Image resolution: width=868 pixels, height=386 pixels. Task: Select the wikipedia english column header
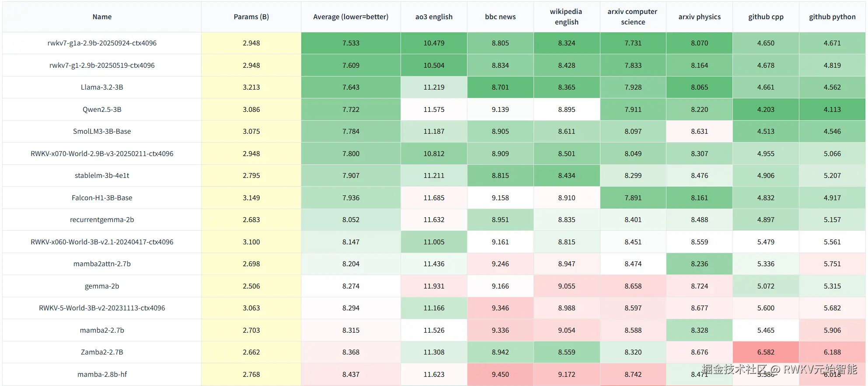(x=566, y=17)
